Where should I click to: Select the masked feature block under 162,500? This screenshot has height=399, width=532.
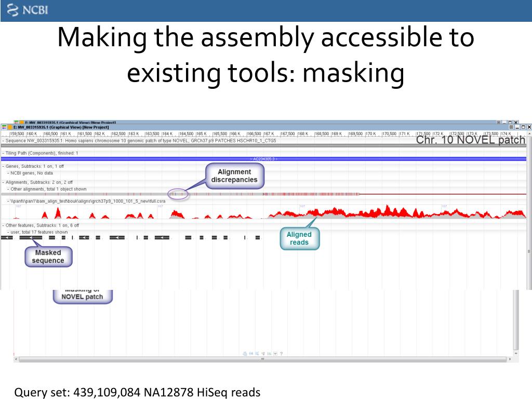(x=117, y=237)
